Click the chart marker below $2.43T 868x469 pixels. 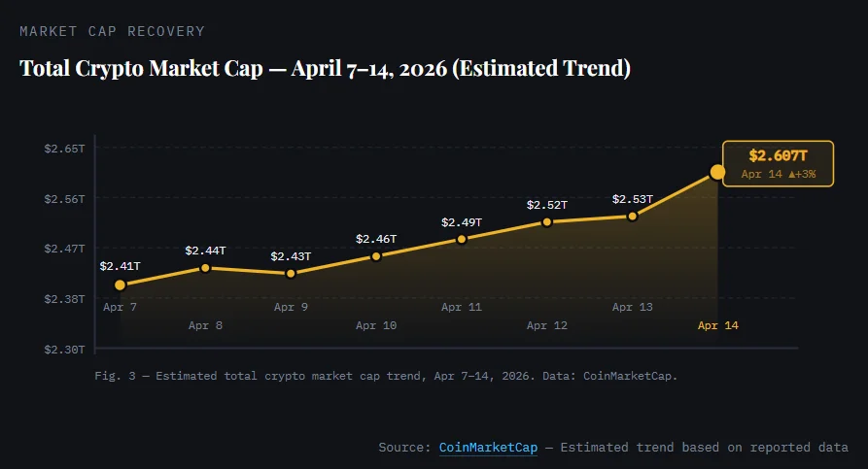(x=291, y=274)
